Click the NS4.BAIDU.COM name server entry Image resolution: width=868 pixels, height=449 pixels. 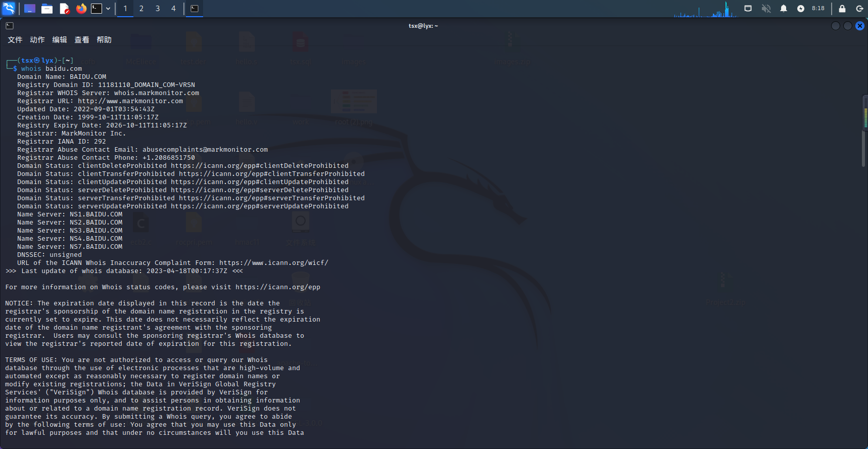(96, 239)
